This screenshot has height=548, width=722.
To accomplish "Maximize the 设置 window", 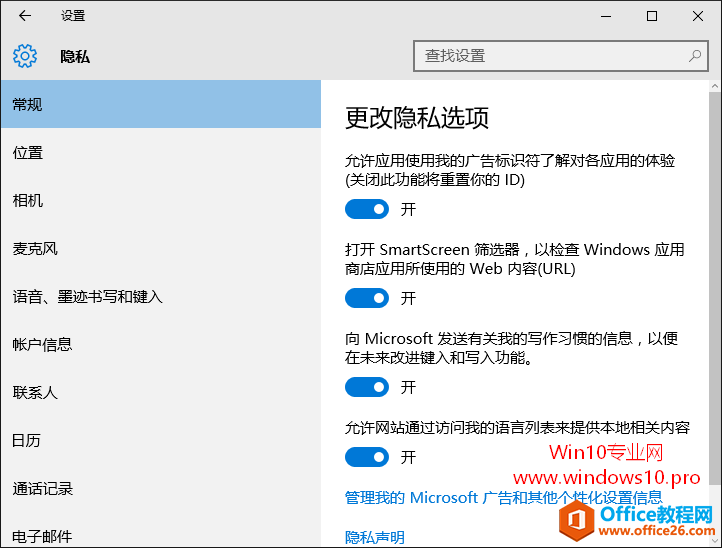I will pos(652,16).
